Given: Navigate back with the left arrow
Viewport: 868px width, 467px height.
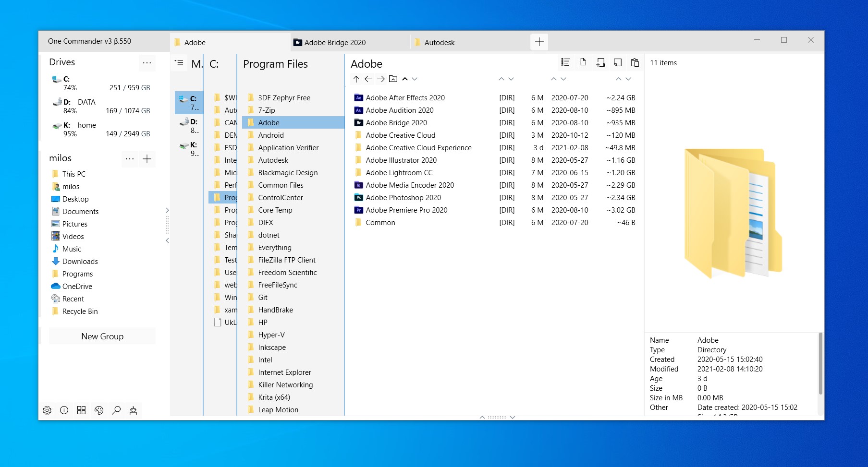Looking at the screenshot, I should (x=368, y=79).
